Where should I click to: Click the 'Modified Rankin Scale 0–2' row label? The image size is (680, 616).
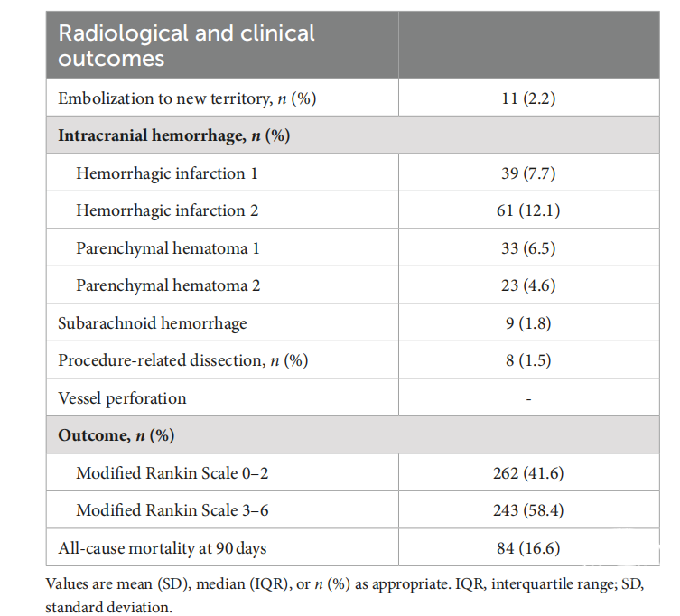(x=172, y=473)
